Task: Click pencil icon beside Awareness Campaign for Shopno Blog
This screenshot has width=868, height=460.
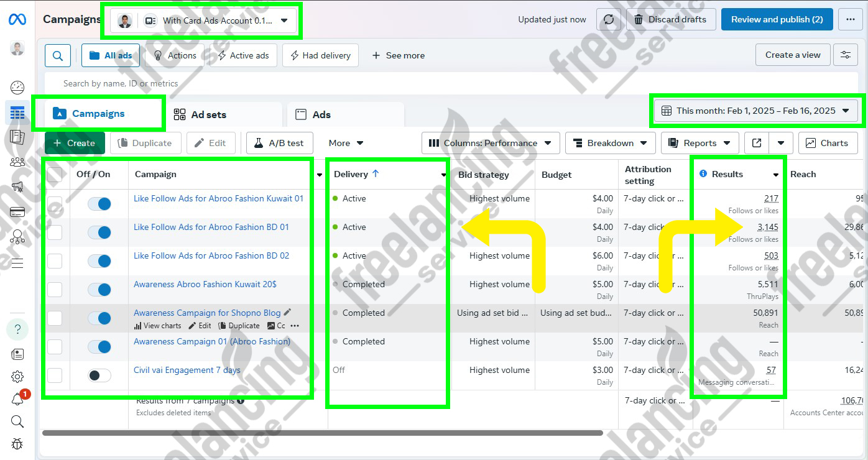Action: (x=287, y=313)
